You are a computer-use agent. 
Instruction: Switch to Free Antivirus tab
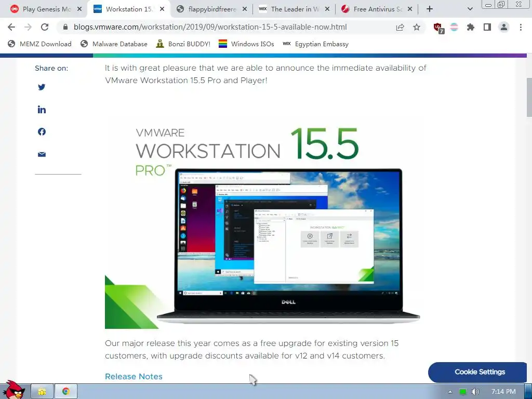tap(376, 9)
